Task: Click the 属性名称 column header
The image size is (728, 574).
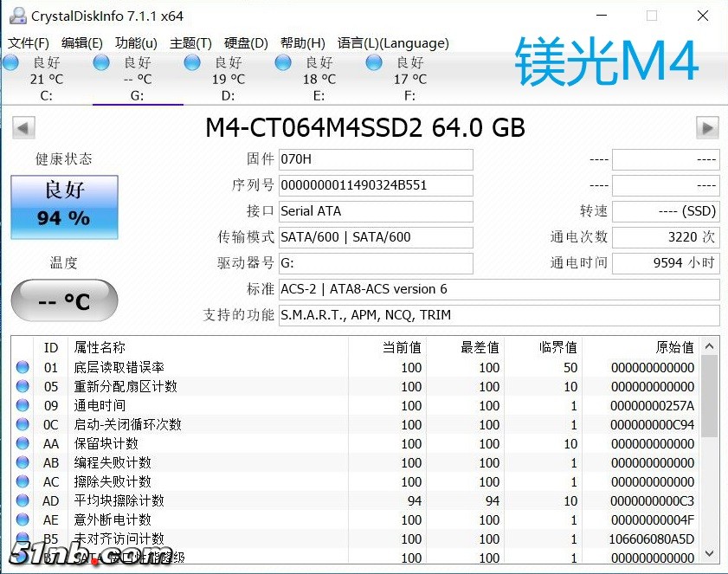Action: [x=208, y=347]
